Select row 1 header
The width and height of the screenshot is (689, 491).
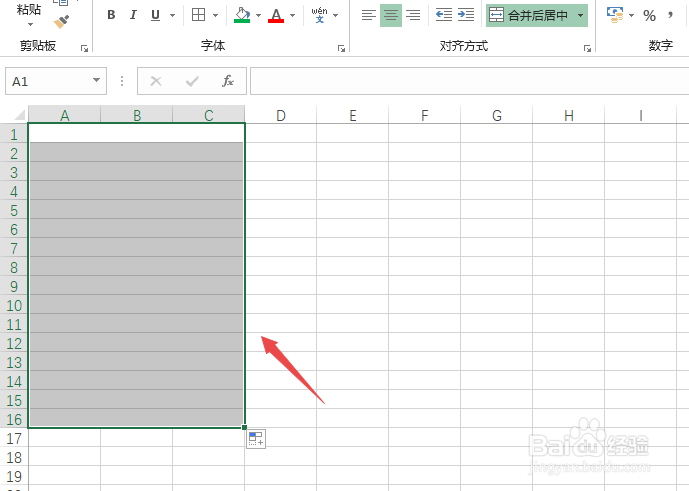coord(14,134)
